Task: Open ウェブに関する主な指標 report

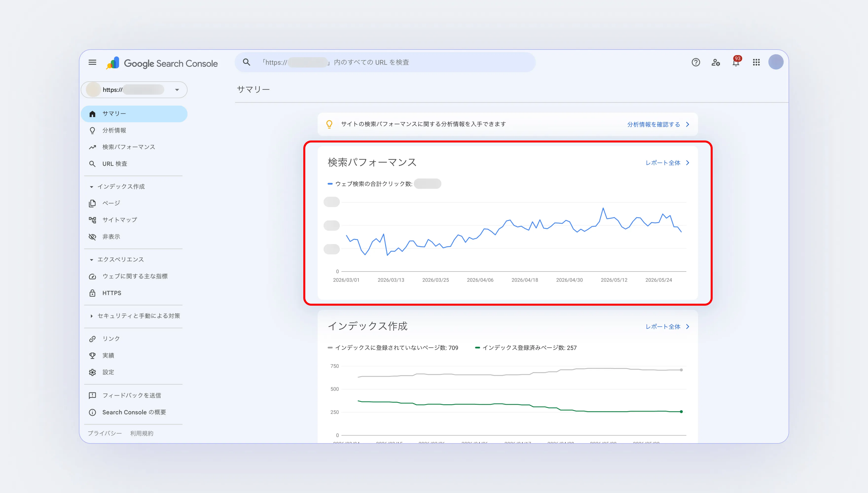Action: click(134, 276)
